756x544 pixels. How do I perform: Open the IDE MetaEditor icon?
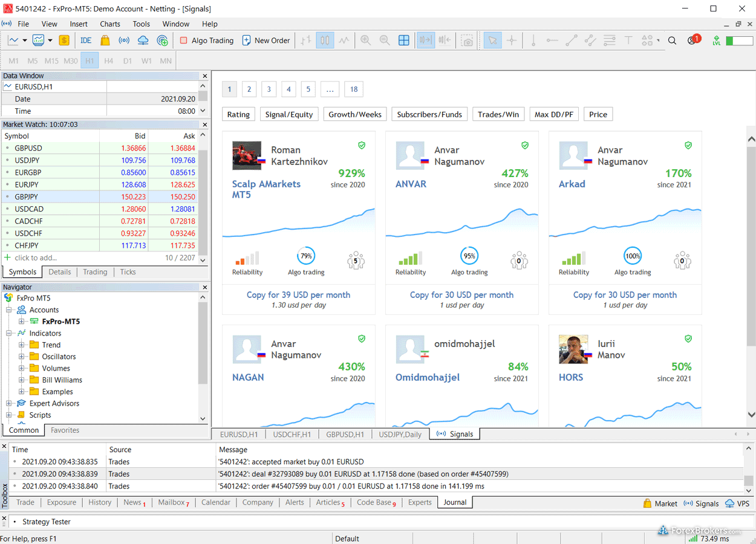pos(86,40)
